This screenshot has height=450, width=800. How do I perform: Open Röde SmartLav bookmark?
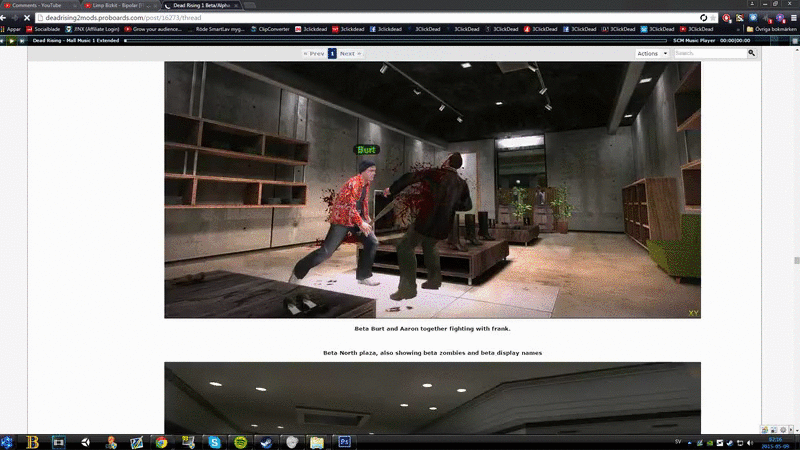coord(216,29)
